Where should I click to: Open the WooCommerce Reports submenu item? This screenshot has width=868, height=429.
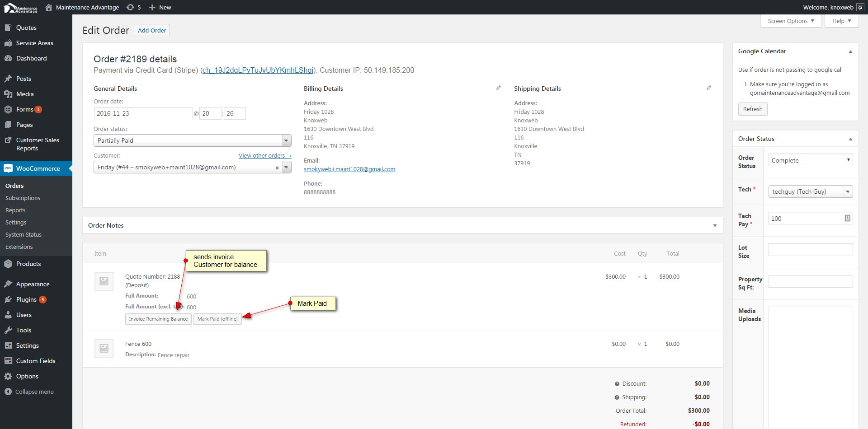(x=15, y=210)
